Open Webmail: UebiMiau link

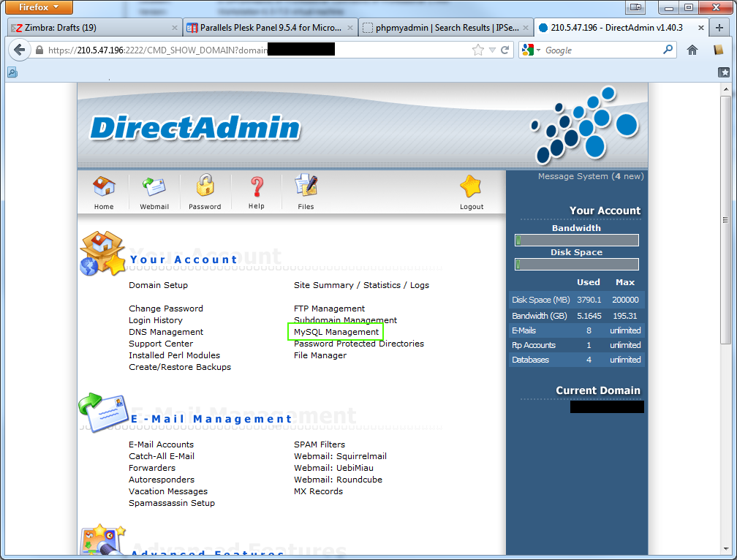click(333, 468)
